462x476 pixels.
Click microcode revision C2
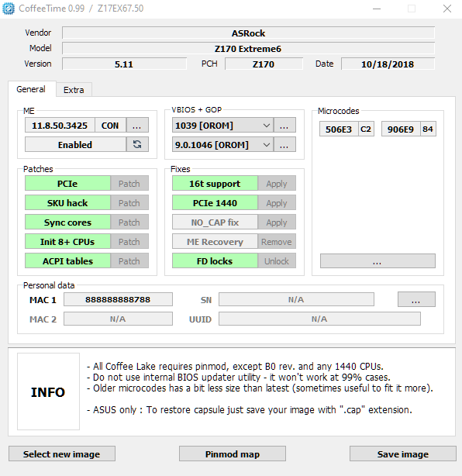(x=366, y=129)
